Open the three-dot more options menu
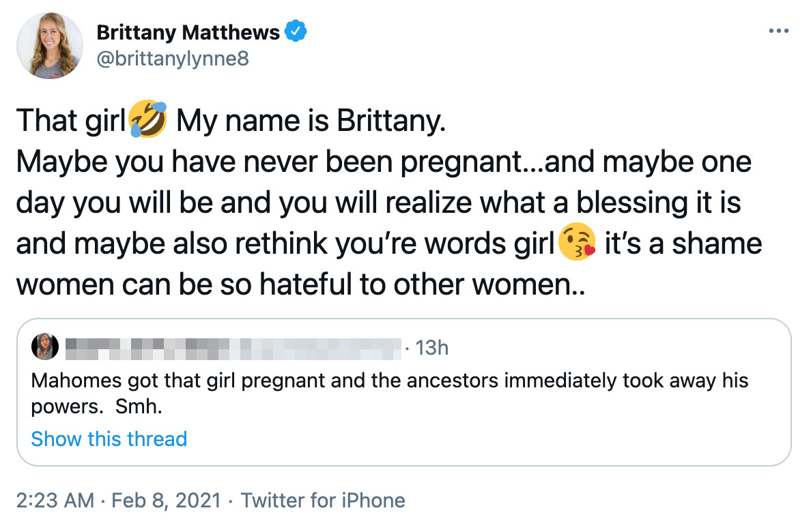Viewport: 811px width, 532px height. coord(779,30)
